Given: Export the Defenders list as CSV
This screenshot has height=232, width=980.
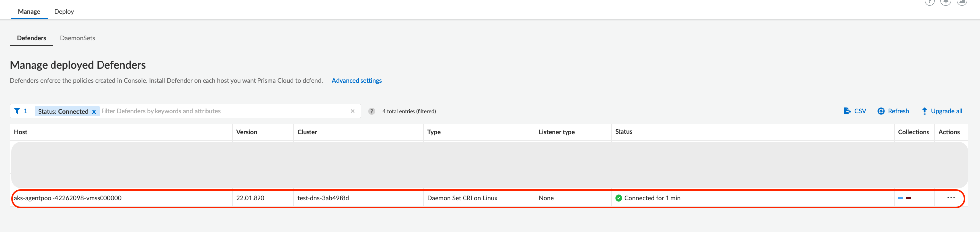Looking at the screenshot, I should (855, 111).
